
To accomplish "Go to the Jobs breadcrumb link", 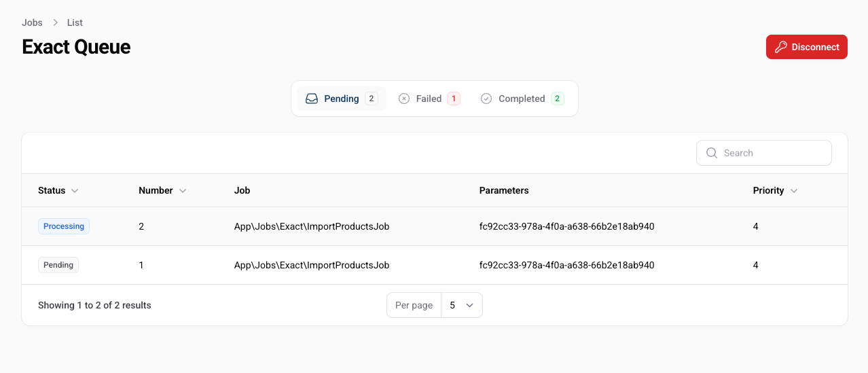I will pyautogui.click(x=32, y=22).
